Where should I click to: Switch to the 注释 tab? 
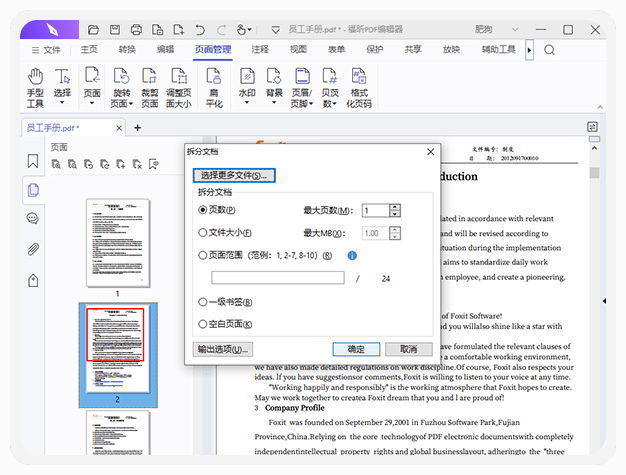pos(260,49)
